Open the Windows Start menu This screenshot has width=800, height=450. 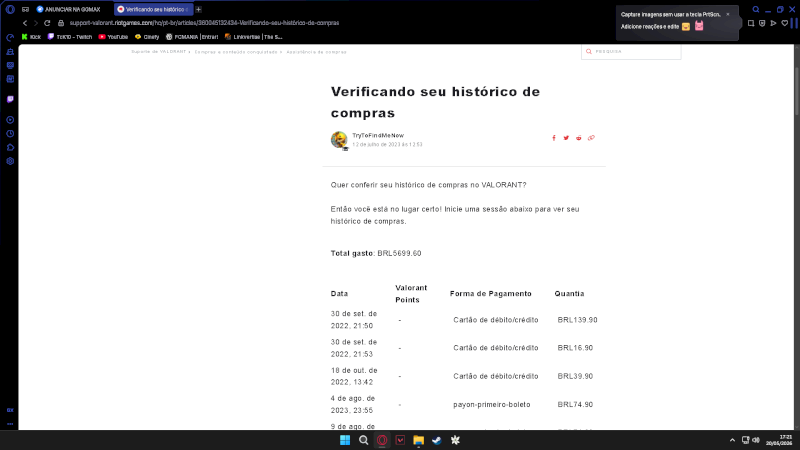point(345,440)
